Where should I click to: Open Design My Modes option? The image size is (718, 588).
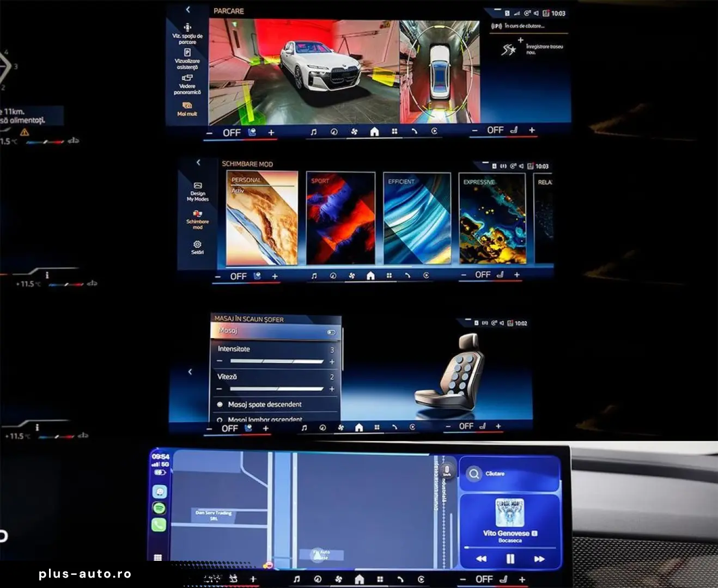pos(198,192)
